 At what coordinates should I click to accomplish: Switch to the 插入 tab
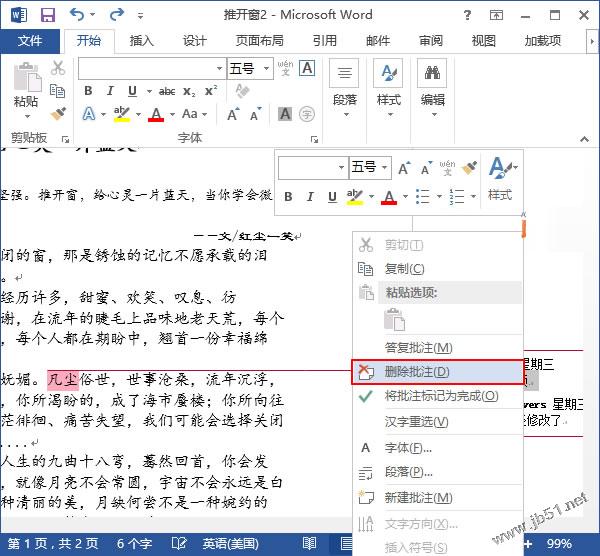pyautogui.click(x=142, y=41)
